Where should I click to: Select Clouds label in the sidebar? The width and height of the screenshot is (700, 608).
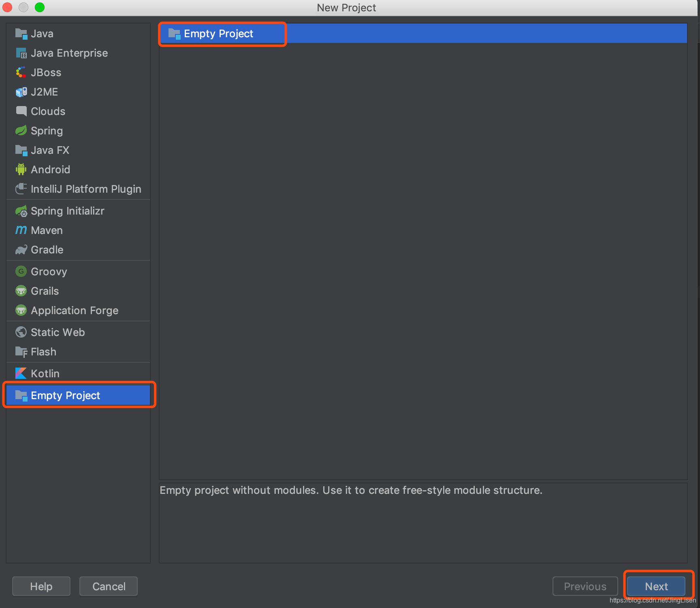(x=48, y=111)
